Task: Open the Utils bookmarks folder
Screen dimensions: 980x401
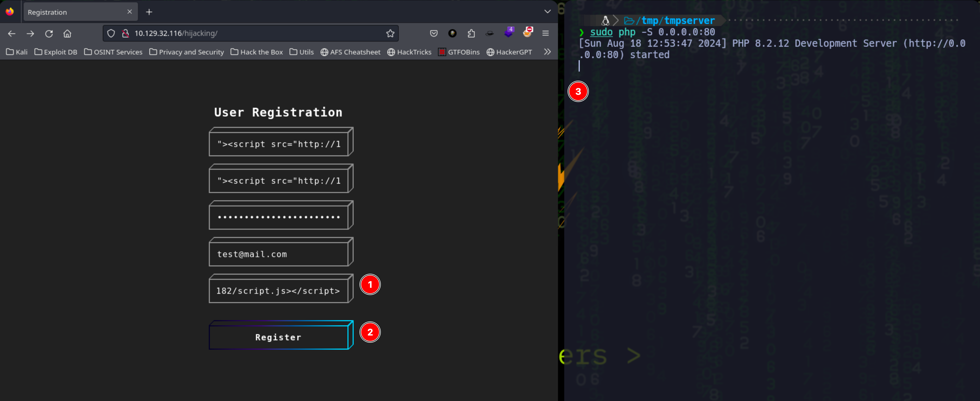Action: [302, 52]
